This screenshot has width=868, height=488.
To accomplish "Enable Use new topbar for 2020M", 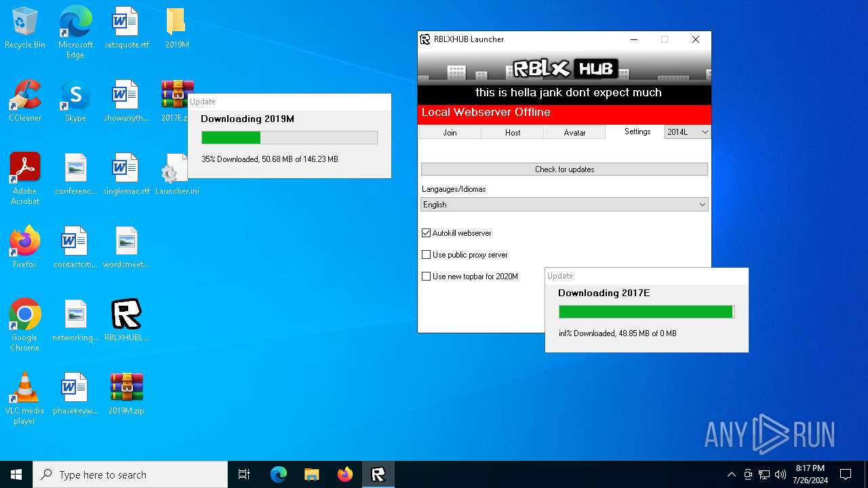I will click(x=426, y=277).
